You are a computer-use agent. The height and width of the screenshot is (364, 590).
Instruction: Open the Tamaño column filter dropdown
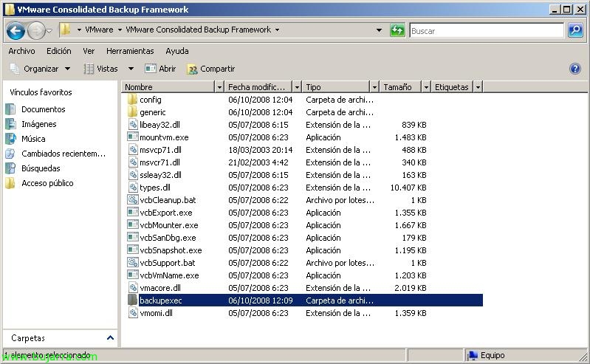tap(426, 87)
